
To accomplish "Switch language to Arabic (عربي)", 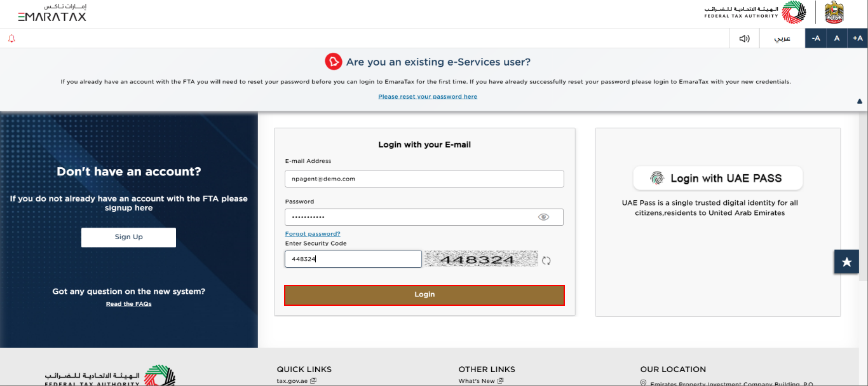I will (782, 38).
